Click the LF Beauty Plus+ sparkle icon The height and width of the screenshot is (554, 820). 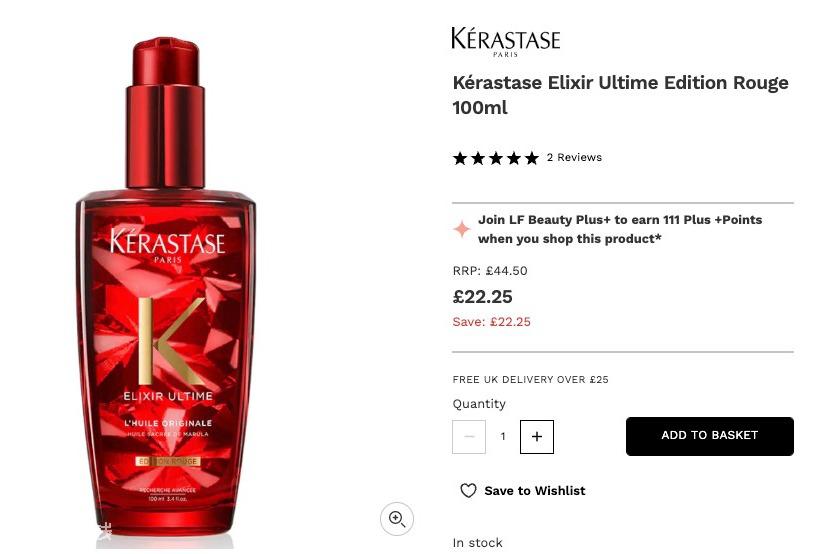click(462, 229)
